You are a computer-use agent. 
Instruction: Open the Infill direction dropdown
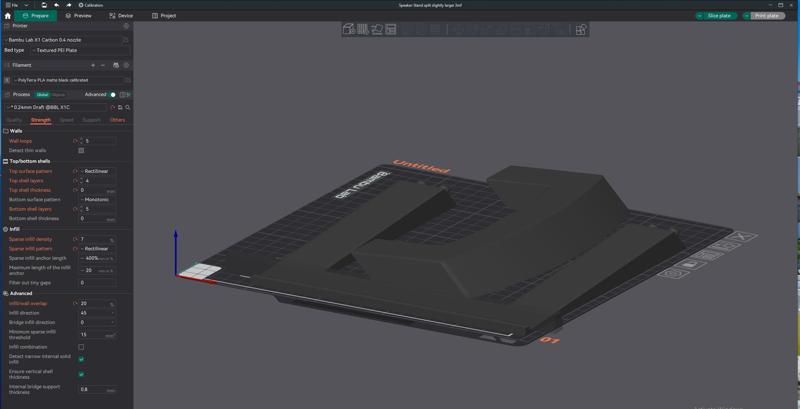[x=97, y=313]
